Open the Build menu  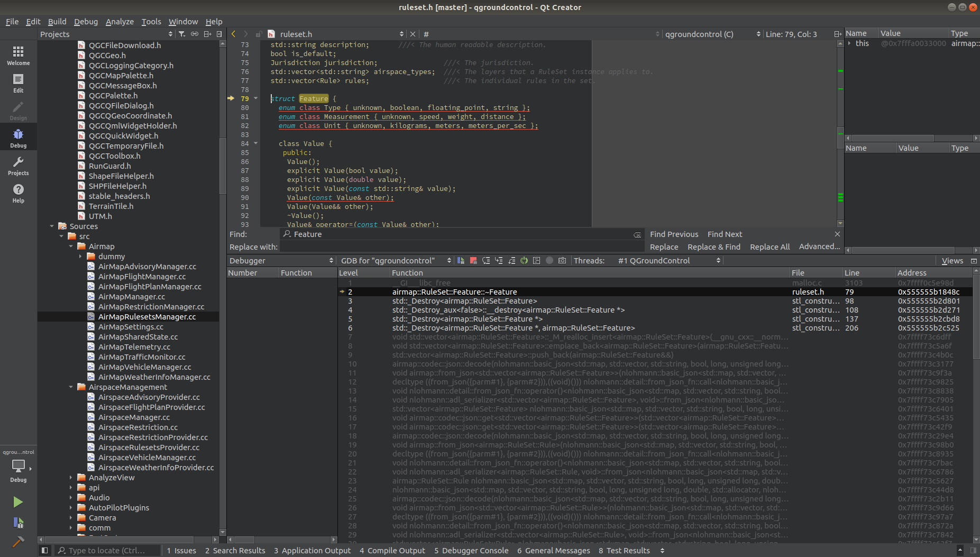57,21
